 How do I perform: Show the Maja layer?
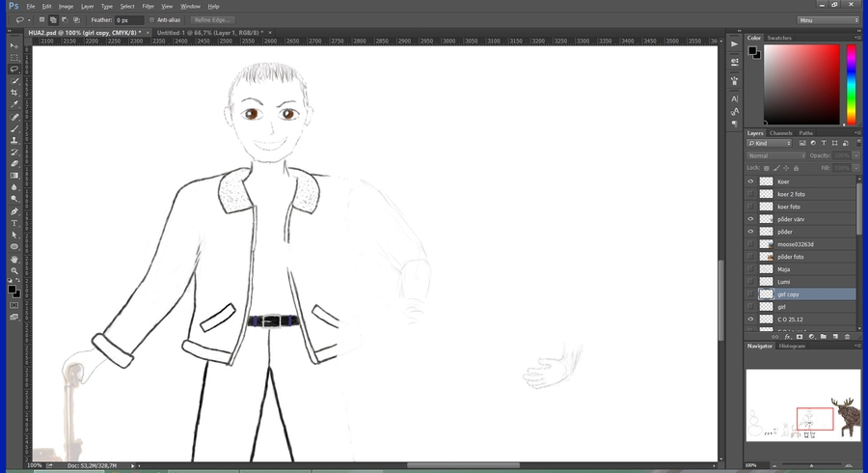click(x=750, y=269)
